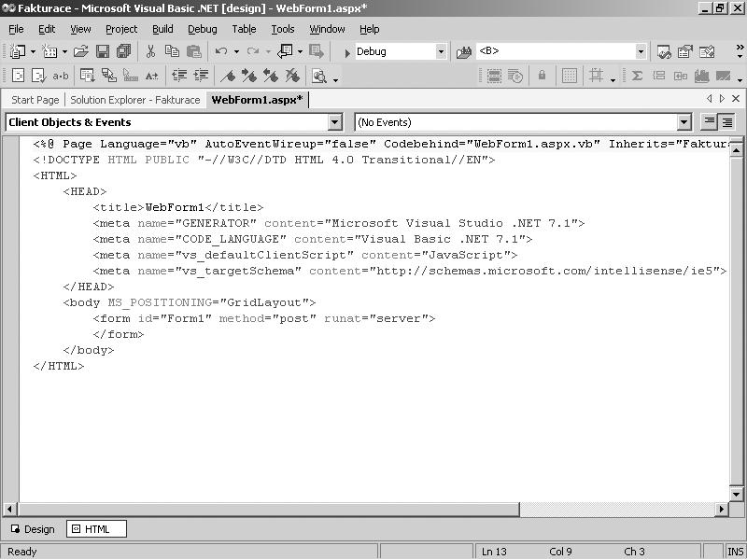747x560 pixels.
Task: Click the New Project toolbar icon
Action: click(x=18, y=51)
